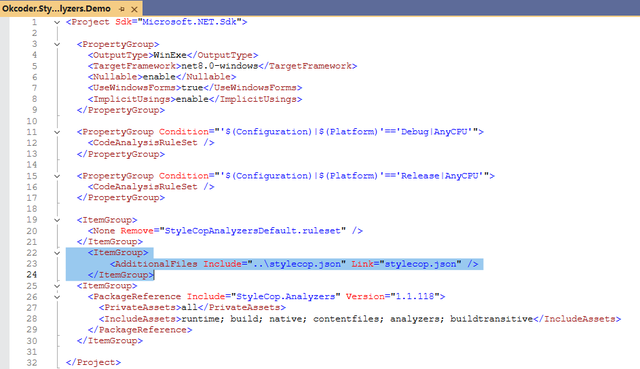Collapse the Project element on line 1
This screenshot has height=369, width=640.
[x=57, y=22]
